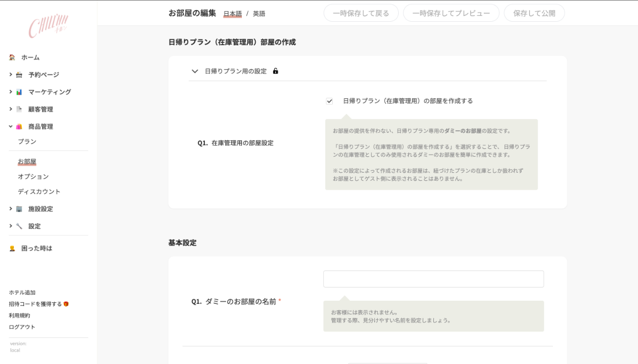Click the 顧客管理 document icon
Image resolution: width=638 pixels, height=364 pixels.
pos(19,109)
